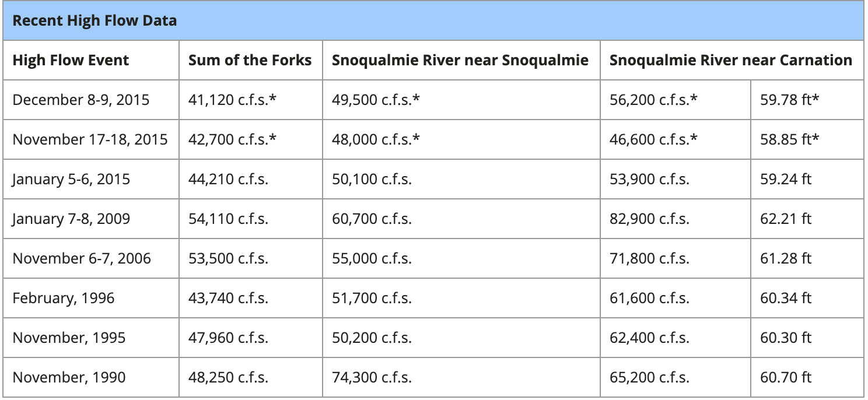868x400 pixels.
Task: Select the 82,900 c.f.s. Carnation value
Action: [x=649, y=219]
